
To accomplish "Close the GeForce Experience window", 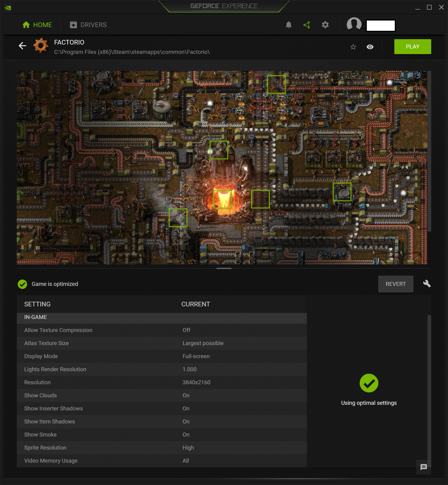I will click(441, 7).
